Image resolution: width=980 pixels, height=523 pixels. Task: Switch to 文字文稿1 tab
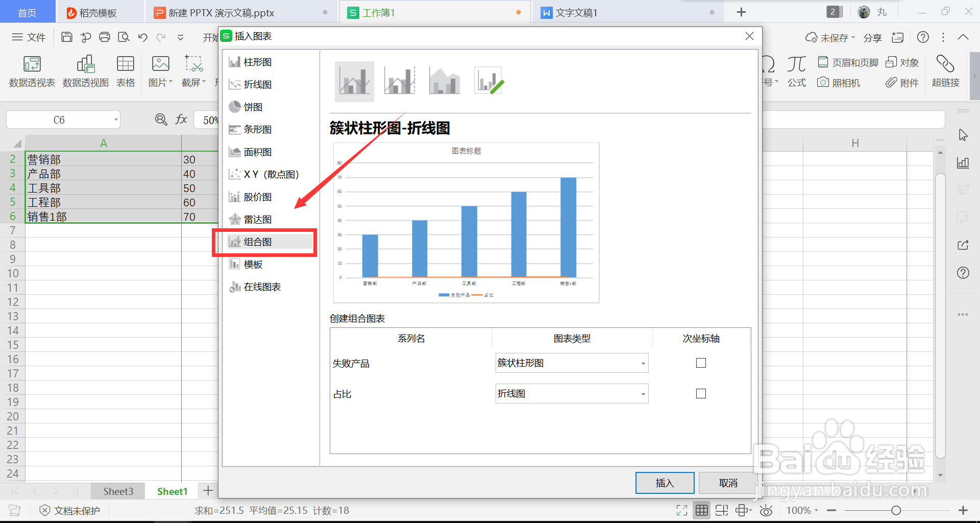(628, 13)
